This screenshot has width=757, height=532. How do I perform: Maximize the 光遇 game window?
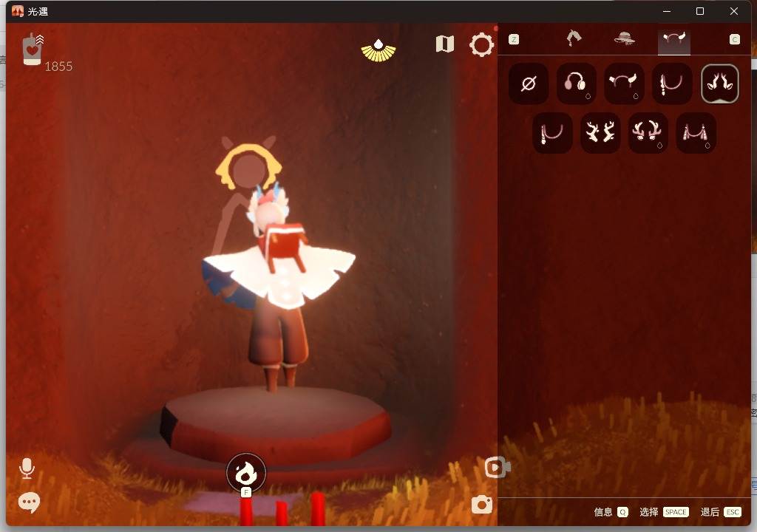point(700,11)
